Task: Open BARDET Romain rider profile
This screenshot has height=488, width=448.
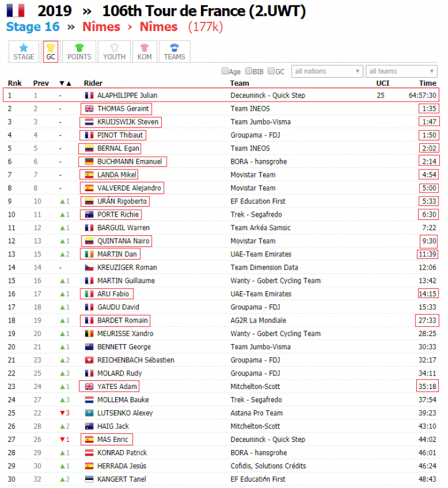Action: (x=123, y=320)
